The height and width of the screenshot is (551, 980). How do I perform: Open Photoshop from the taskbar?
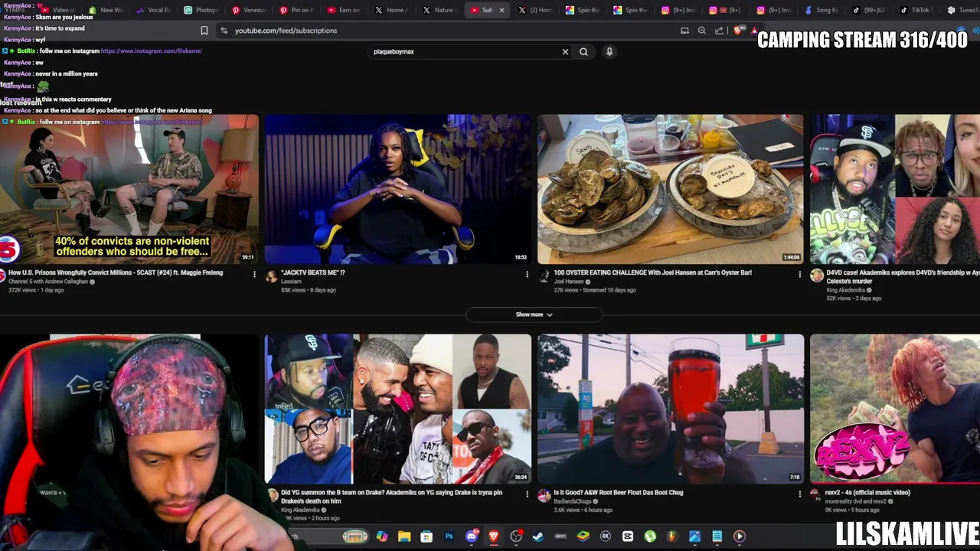coord(449,536)
